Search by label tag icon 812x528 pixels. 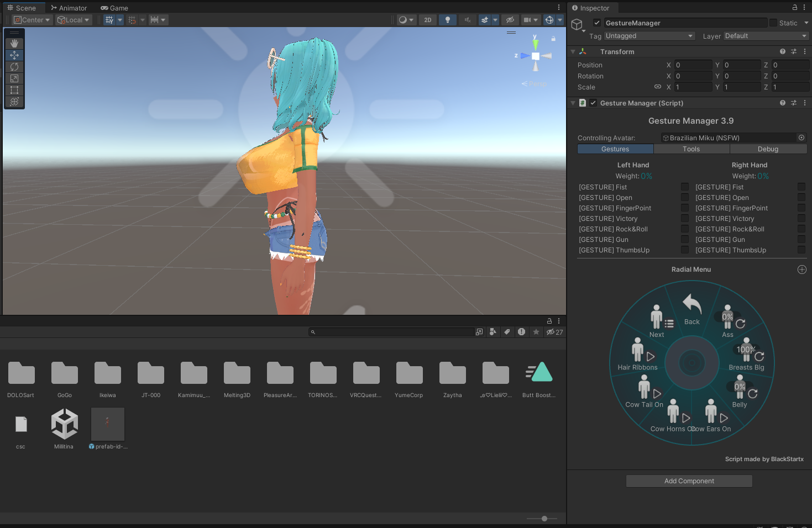tap(507, 332)
